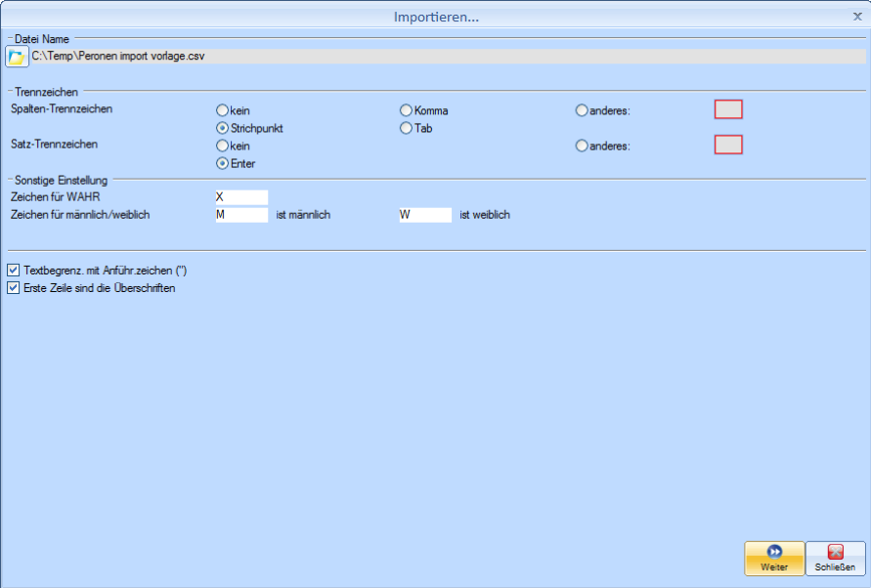Select 'anderes' for Satz-Trennzeichen

pyautogui.click(x=582, y=146)
